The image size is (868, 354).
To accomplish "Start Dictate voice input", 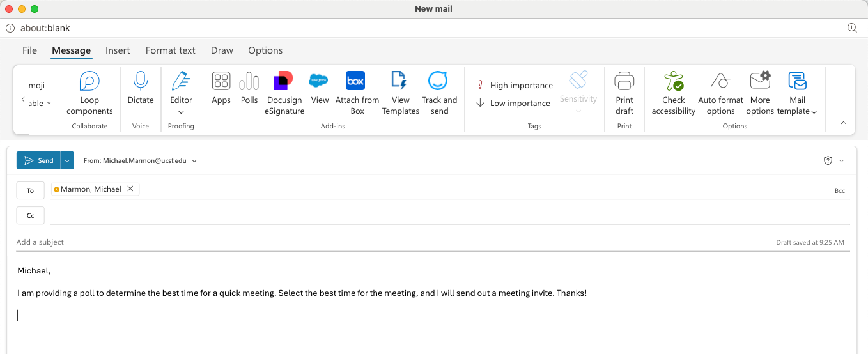I will pos(141,88).
